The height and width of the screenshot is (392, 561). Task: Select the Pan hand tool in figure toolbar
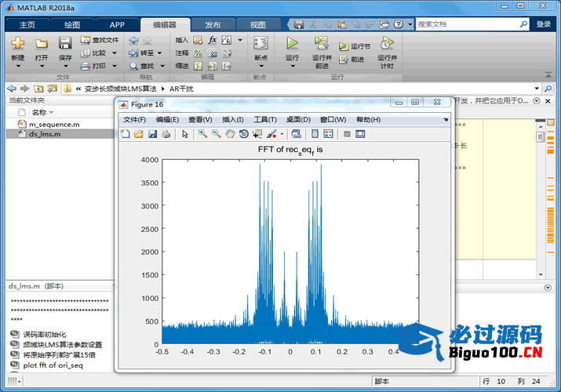coord(230,134)
